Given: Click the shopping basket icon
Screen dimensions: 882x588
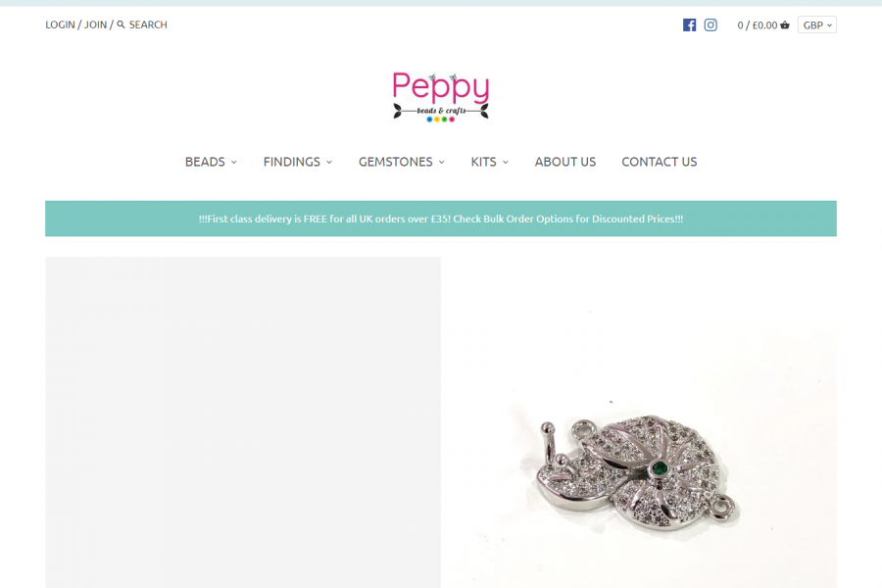Looking at the screenshot, I should [785, 24].
